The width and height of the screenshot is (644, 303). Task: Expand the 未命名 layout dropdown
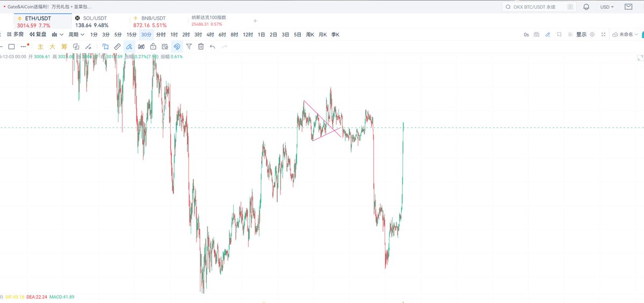tap(625, 34)
